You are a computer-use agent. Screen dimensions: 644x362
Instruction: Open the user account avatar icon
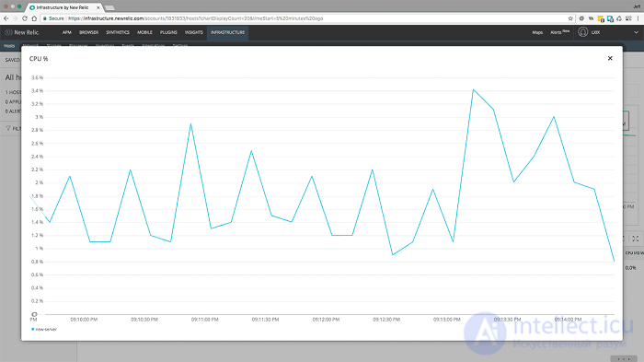[x=582, y=32]
